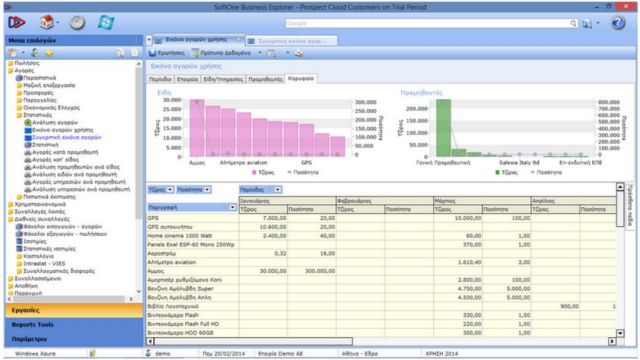Click the table layout icon in report toolbar
Screen dimensions: 640x360
[x=272, y=53]
